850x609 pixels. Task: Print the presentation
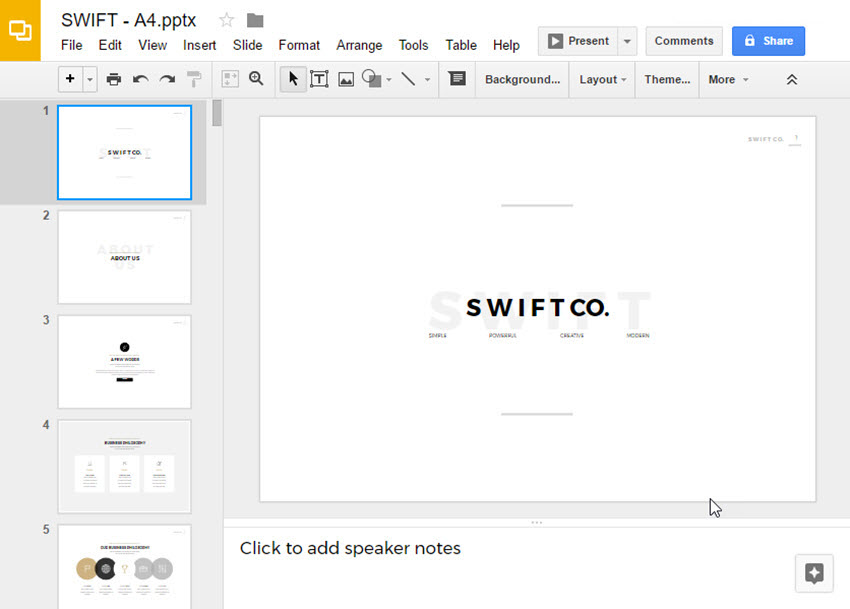(x=113, y=78)
